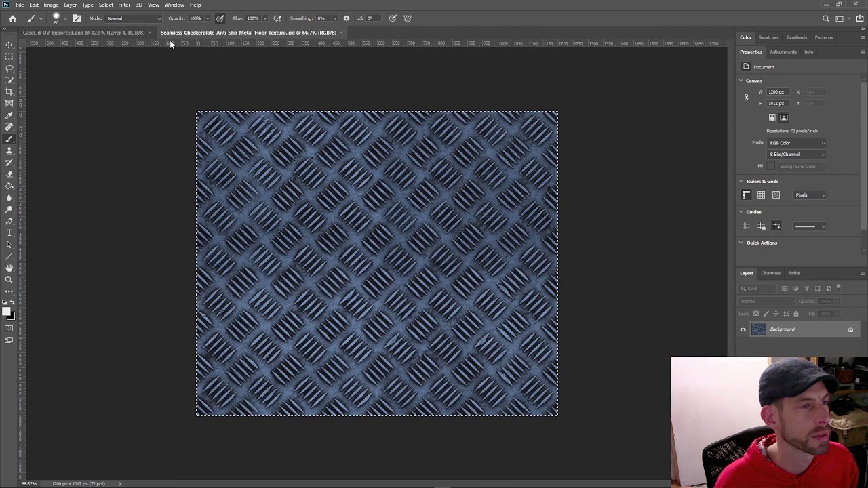Switch to the Adjustments tab

[x=783, y=52]
